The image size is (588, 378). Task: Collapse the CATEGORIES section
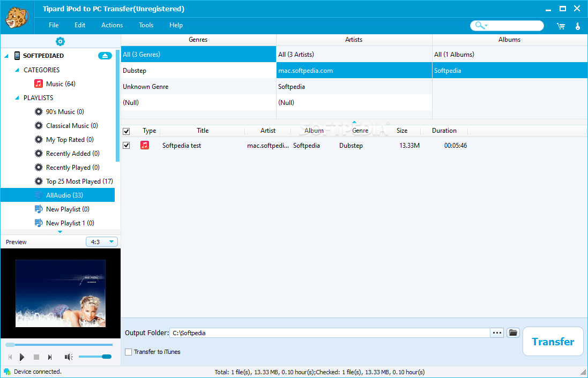click(x=17, y=70)
